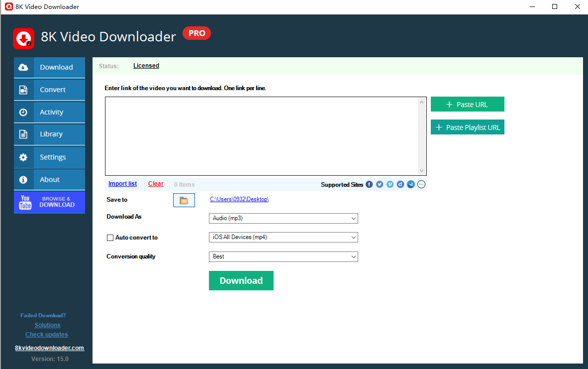Open the Auto convert format dropdown
This screenshot has height=369, width=588.
pyautogui.click(x=283, y=238)
